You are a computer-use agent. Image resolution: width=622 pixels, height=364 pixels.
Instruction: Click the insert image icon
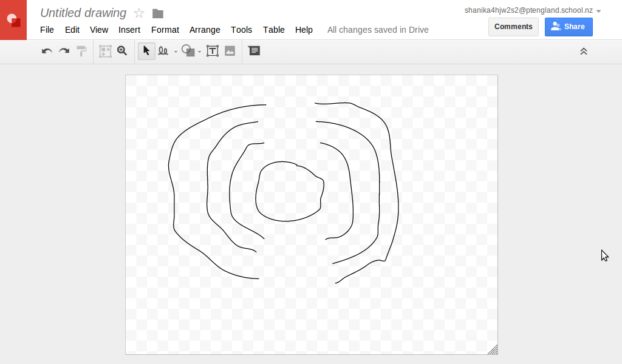[x=230, y=51]
